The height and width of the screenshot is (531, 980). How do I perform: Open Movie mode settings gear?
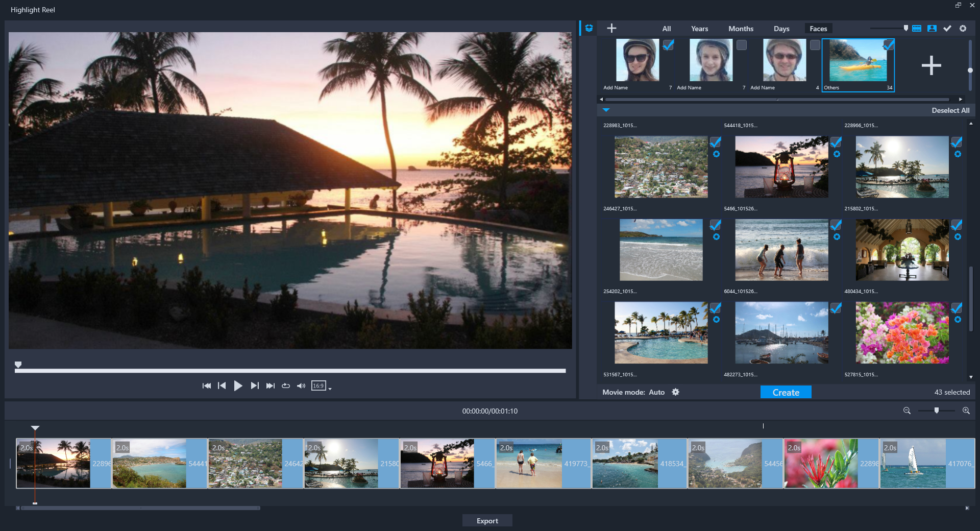pyautogui.click(x=675, y=392)
